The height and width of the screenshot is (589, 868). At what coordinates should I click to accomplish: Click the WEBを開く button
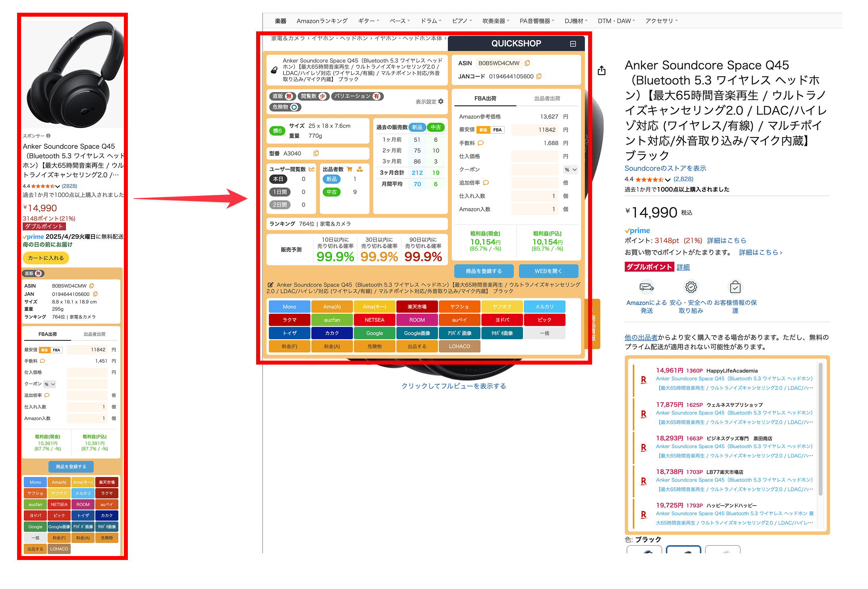(548, 271)
